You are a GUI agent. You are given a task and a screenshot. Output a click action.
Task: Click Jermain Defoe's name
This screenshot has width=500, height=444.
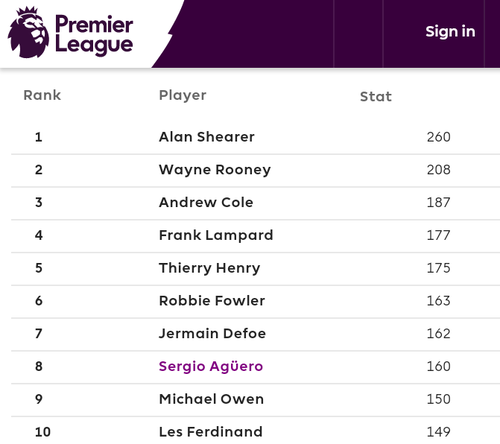pos(212,333)
